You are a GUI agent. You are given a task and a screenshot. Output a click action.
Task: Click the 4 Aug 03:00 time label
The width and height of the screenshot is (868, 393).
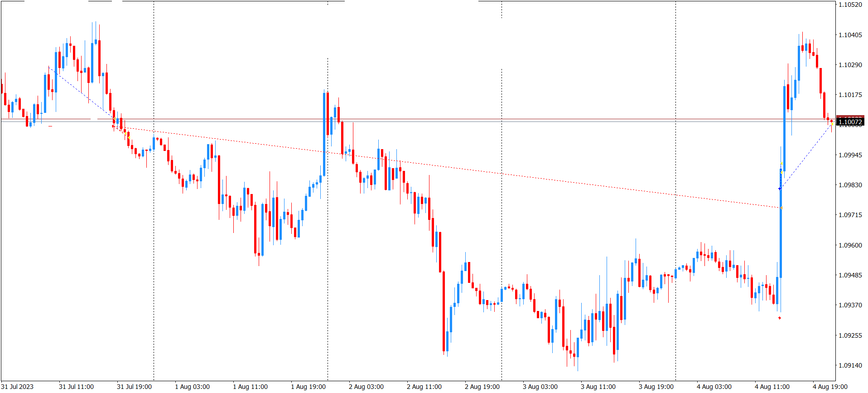[714, 387]
